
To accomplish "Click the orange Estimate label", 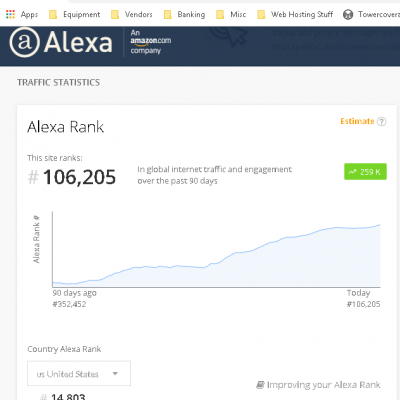I will (x=357, y=121).
